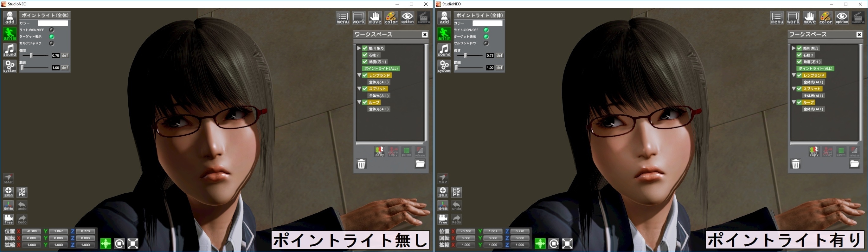Screen dimensions: 868x252
Task: Select the rotate gizmo in left window
Action: point(119,243)
